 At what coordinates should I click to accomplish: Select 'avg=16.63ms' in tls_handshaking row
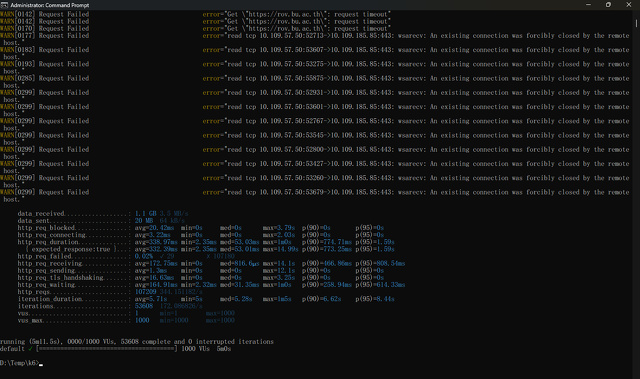tap(154, 277)
